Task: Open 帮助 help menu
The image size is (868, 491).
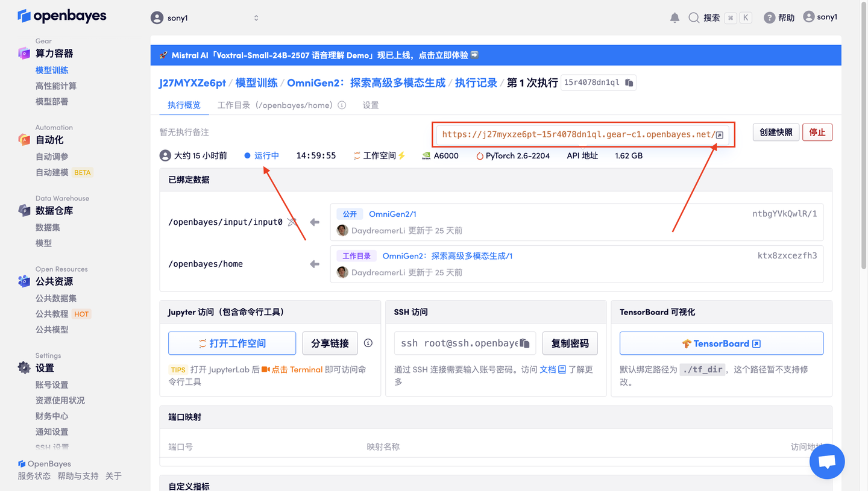Action: tap(779, 18)
